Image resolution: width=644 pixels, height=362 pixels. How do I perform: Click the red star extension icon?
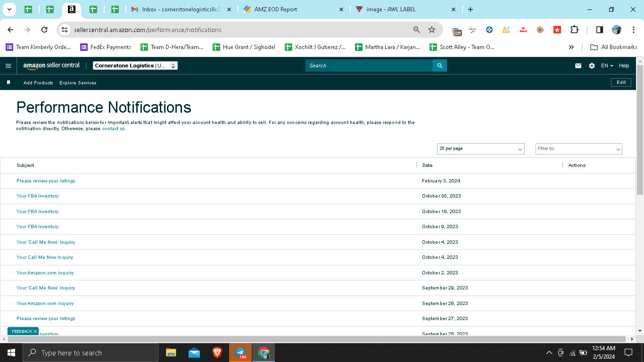[557, 30]
